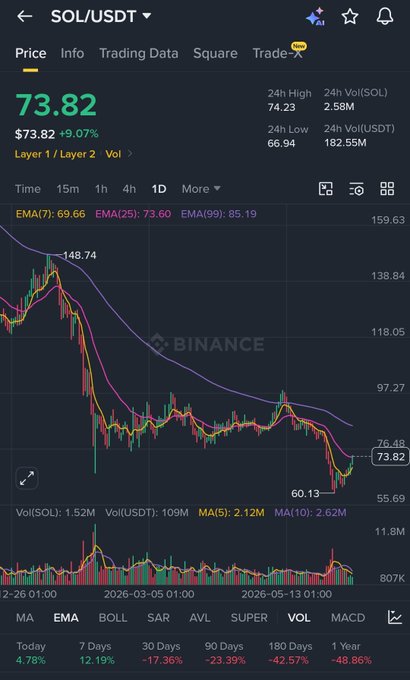Open indicator chart settings icon at bottom right
This screenshot has height=680, width=410.
(395, 617)
